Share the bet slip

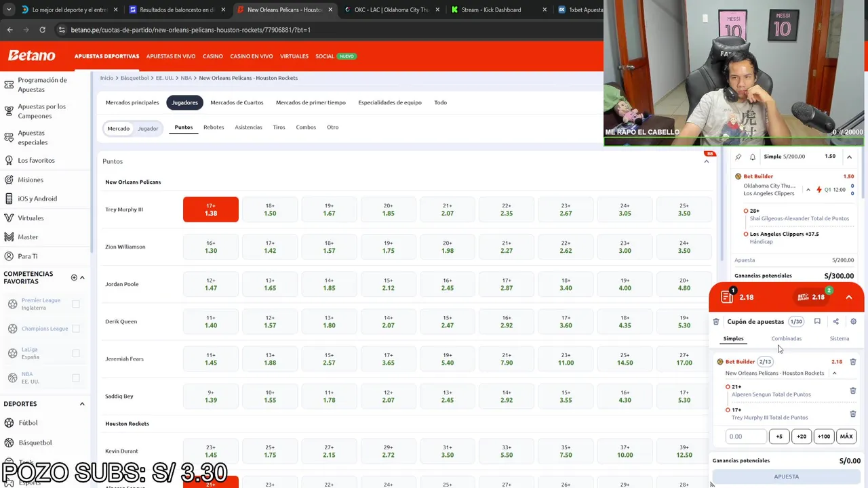[x=835, y=322]
